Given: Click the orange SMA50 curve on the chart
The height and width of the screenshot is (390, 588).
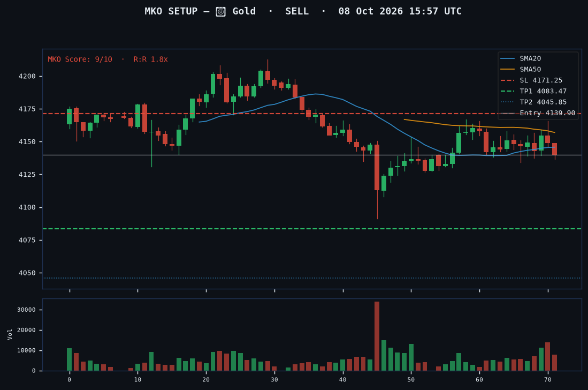Looking at the screenshot, I should click(x=479, y=126).
